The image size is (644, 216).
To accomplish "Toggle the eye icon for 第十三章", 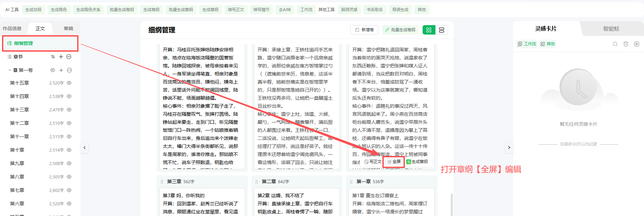I will coord(69,110).
